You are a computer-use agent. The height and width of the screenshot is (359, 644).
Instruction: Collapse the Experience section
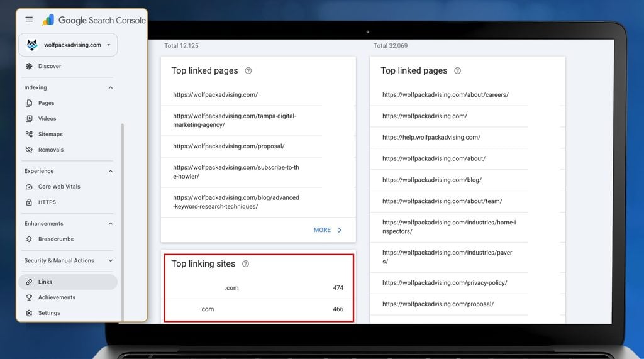111,171
